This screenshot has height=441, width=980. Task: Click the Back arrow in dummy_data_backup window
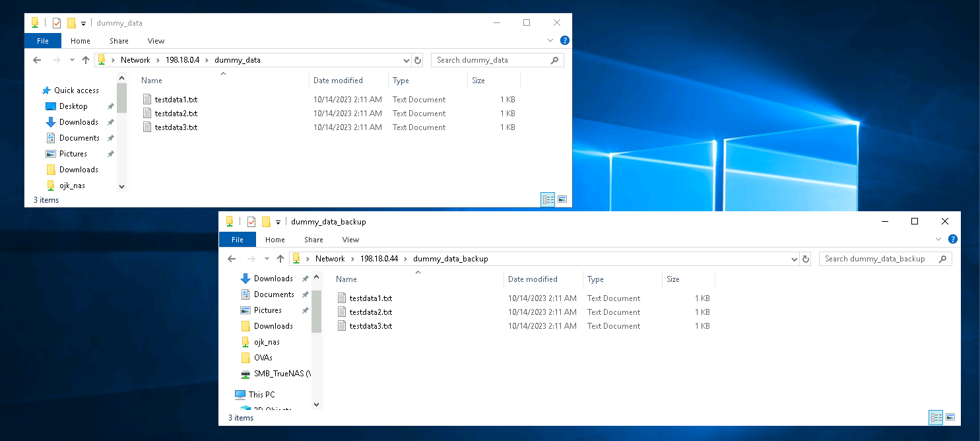coord(232,259)
